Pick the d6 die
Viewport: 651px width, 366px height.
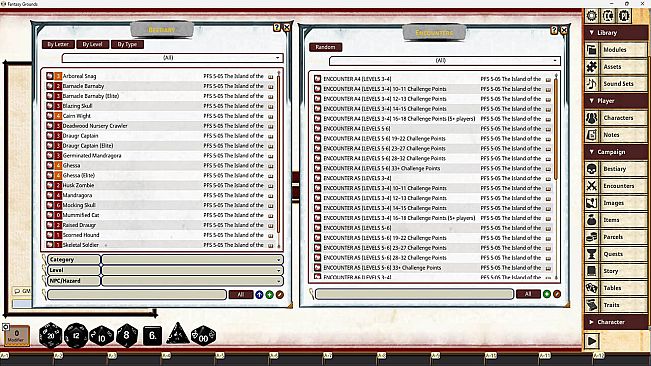tap(152, 335)
